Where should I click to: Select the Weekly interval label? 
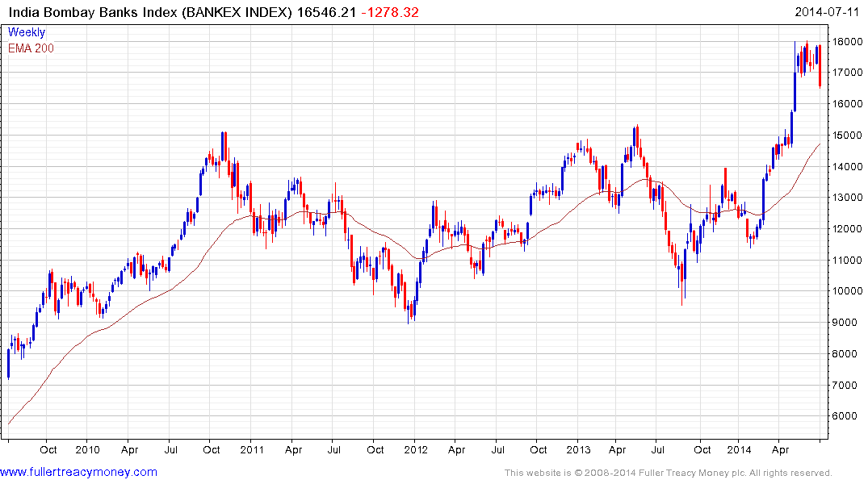click(27, 32)
